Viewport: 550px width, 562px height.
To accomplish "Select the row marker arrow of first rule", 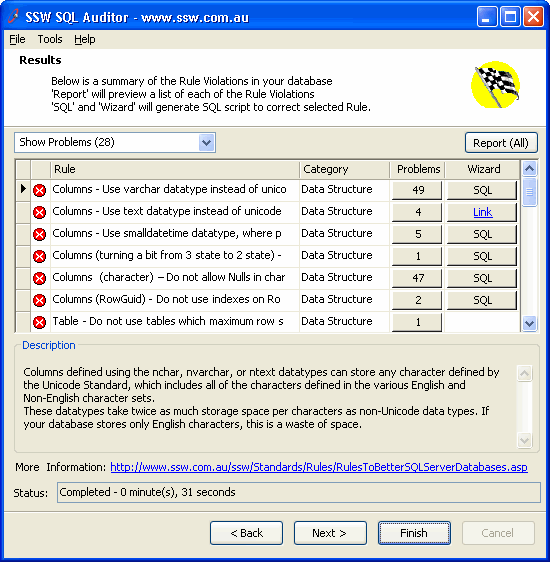I will (x=23, y=189).
